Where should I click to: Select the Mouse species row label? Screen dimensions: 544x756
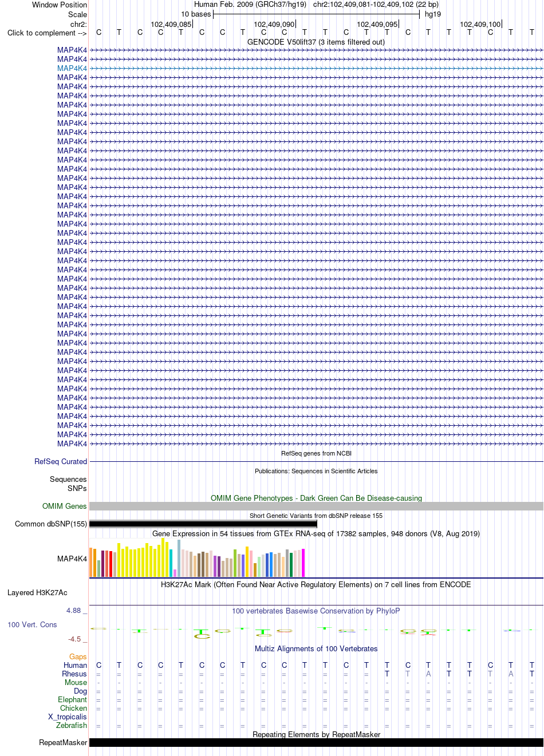pos(76,682)
